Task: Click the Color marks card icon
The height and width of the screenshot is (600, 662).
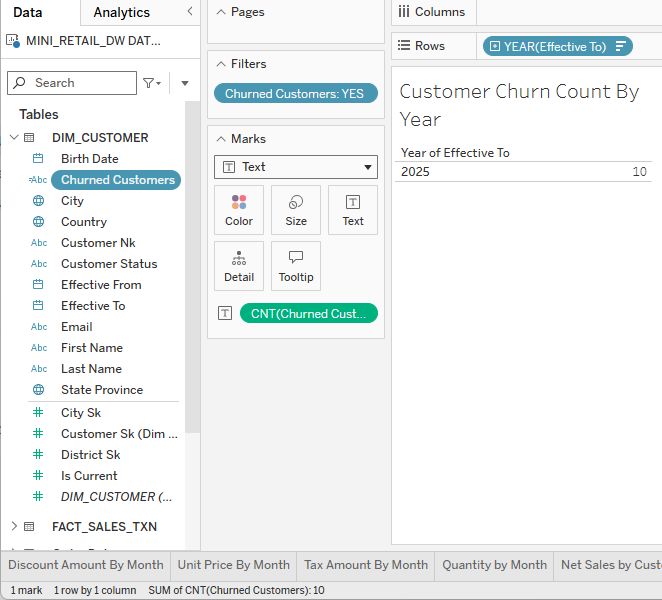Action: (239, 203)
